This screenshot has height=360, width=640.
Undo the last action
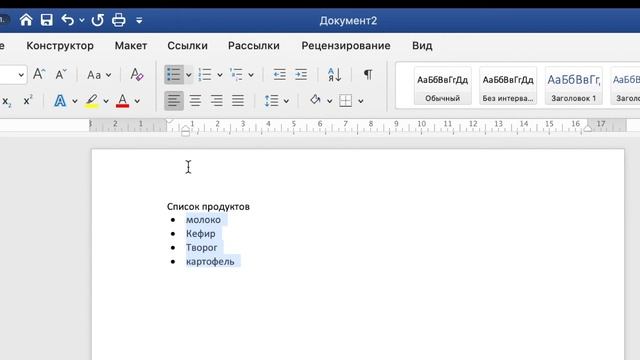coord(68,20)
